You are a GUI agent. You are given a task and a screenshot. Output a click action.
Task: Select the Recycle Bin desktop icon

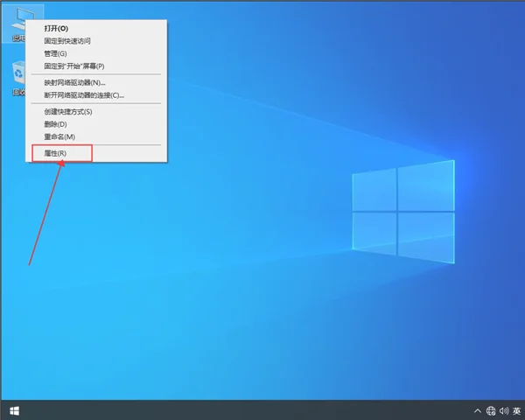[x=18, y=78]
